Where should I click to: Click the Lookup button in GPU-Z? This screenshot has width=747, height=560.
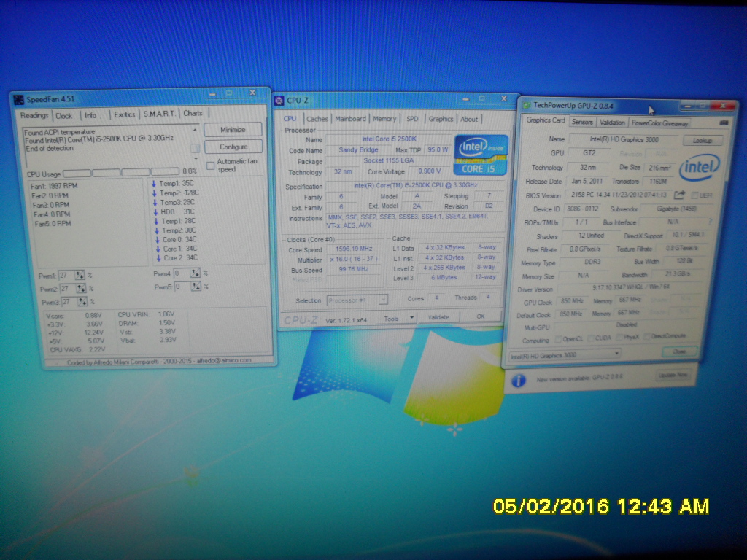point(703,141)
